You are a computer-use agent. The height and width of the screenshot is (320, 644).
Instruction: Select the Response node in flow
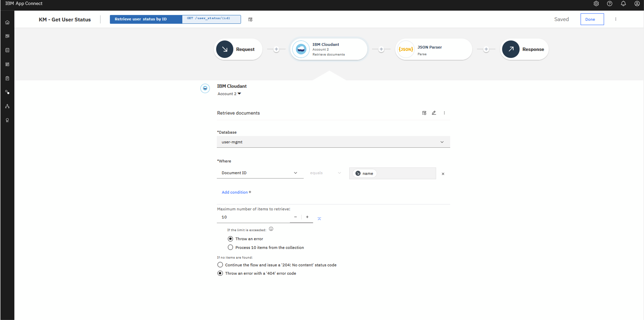524,49
